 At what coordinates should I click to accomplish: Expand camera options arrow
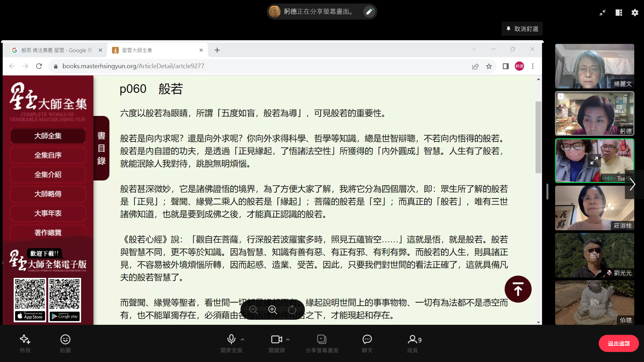coord(288,340)
